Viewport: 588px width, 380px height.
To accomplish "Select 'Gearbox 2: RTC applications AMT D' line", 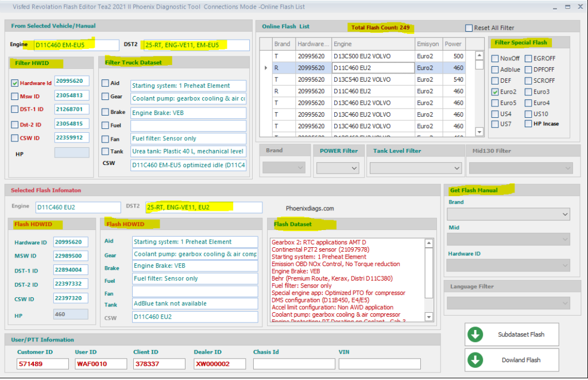I will (319, 243).
